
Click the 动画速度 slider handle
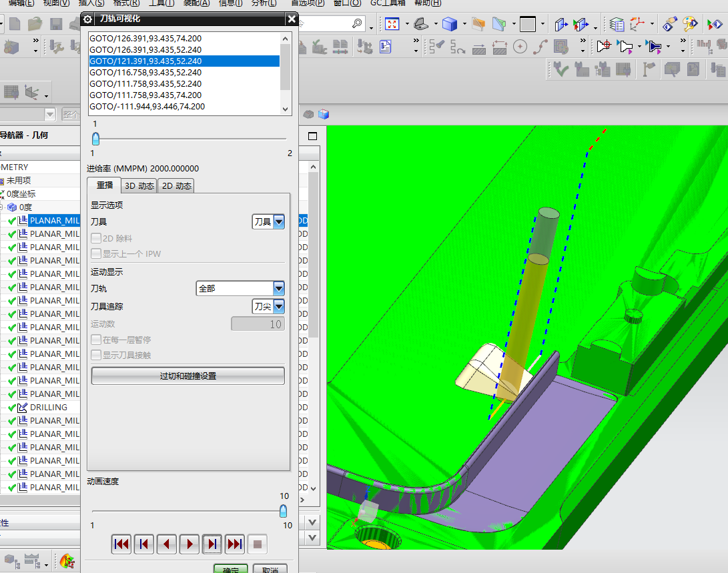click(x=283, y=511)
